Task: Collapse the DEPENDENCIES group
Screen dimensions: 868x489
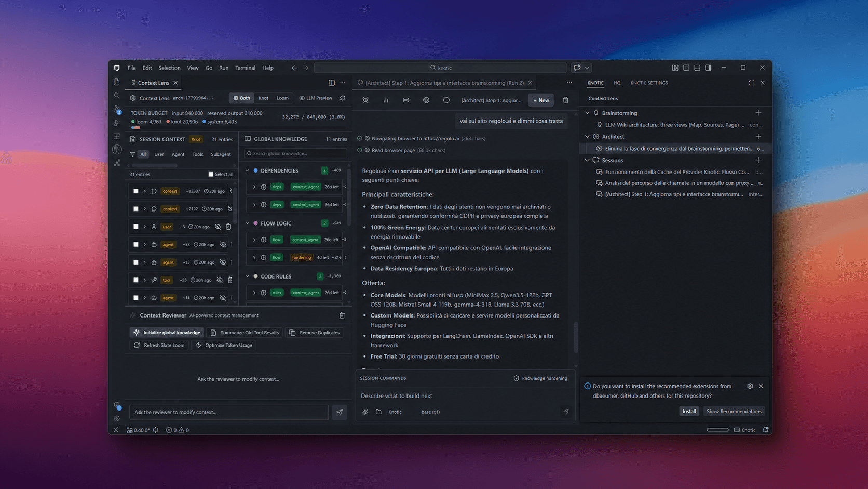Action: pyautogui.click(x=248, y=170)
